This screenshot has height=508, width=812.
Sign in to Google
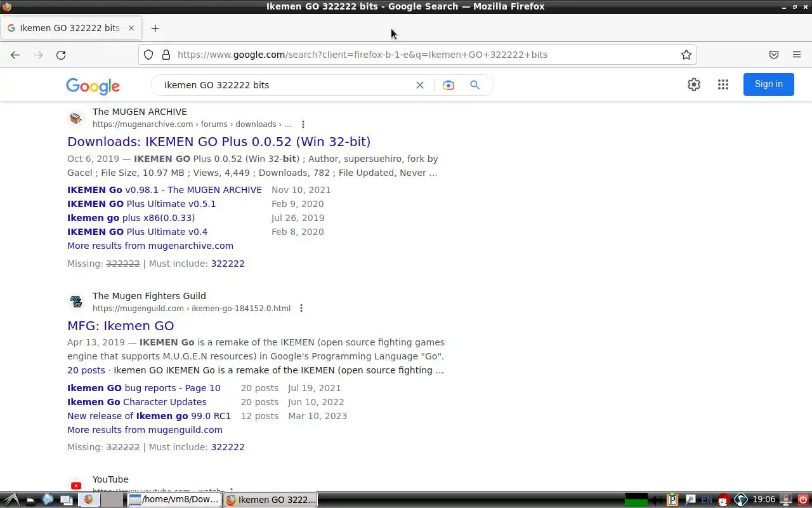point(769,84)
